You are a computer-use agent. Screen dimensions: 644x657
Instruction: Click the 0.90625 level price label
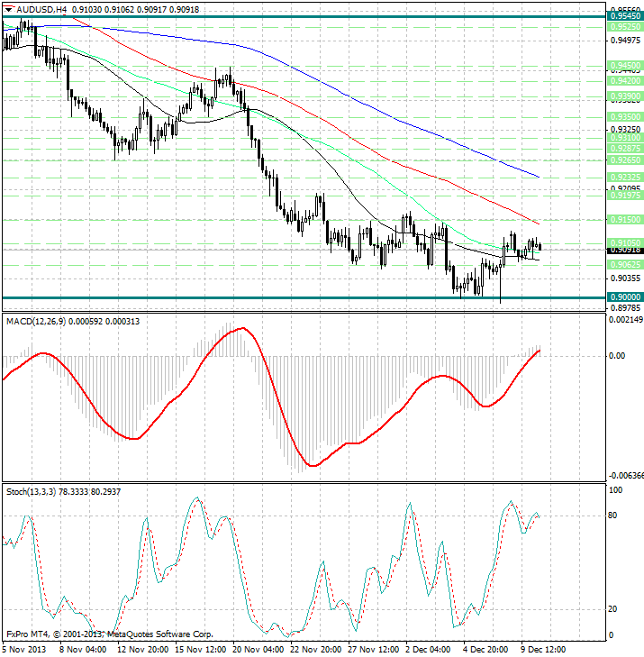[x=625, y=265]
